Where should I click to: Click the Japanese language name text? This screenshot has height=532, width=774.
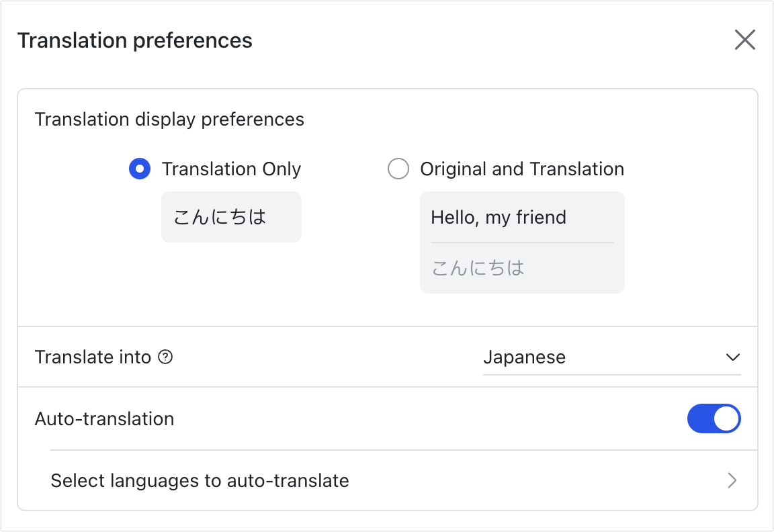pyautogui.click(x=525, y=357)
